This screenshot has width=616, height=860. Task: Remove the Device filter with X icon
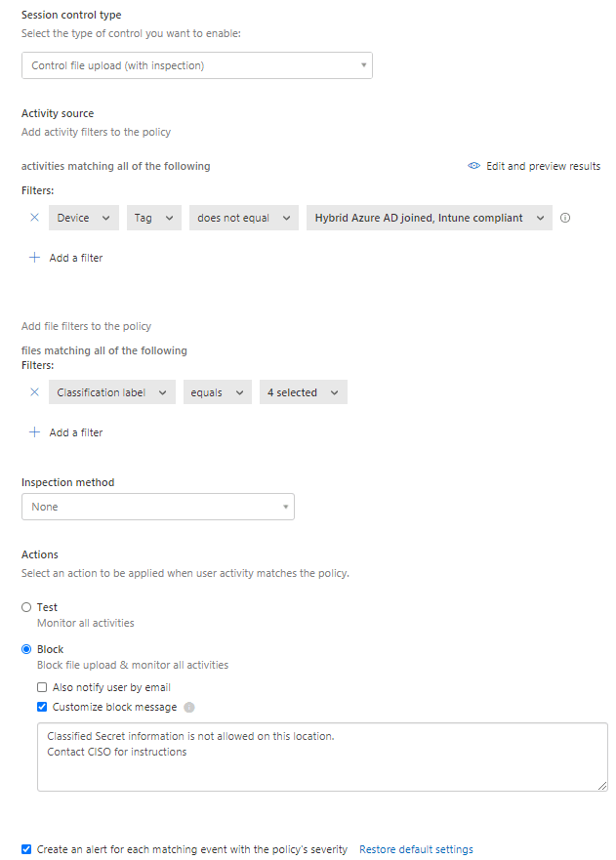[x=34, y=218]
